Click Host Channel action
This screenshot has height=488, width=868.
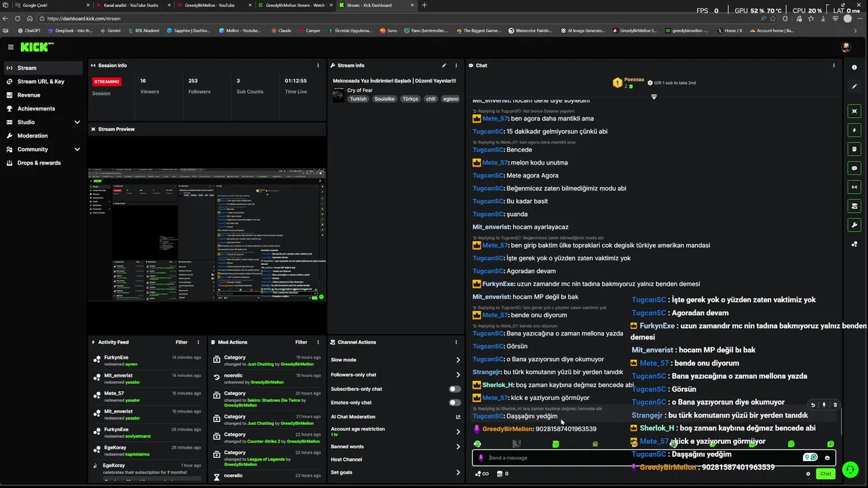(347, 460)
